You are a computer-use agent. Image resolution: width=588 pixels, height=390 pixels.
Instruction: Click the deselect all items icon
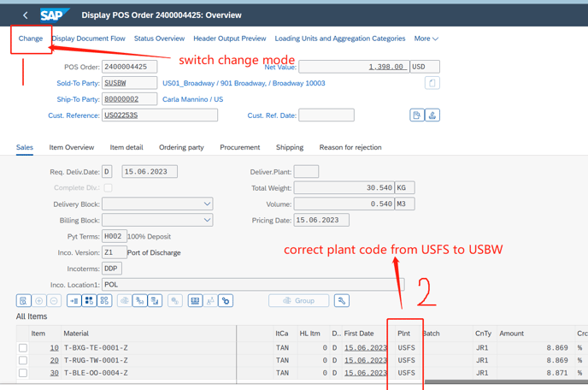[x=104, y=301]
